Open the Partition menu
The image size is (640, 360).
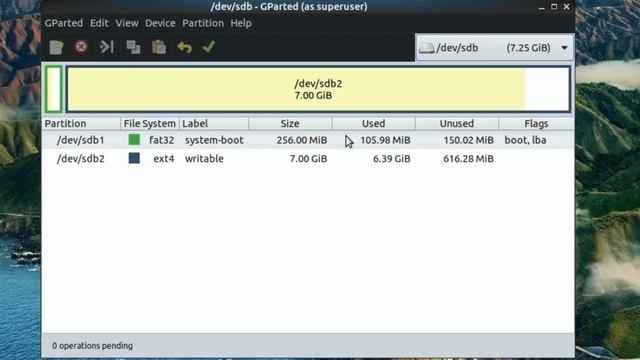(203, 23)
